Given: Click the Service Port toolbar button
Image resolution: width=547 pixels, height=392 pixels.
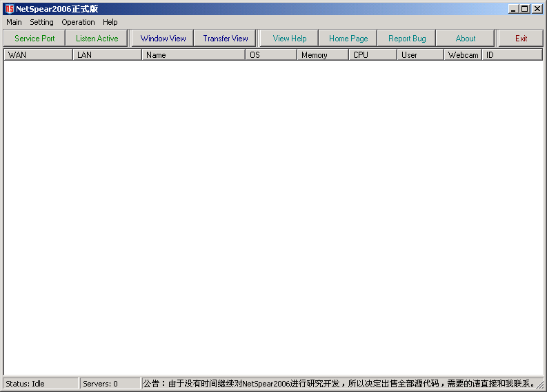Looking at the screenshot, I should (x=34, y=39).
